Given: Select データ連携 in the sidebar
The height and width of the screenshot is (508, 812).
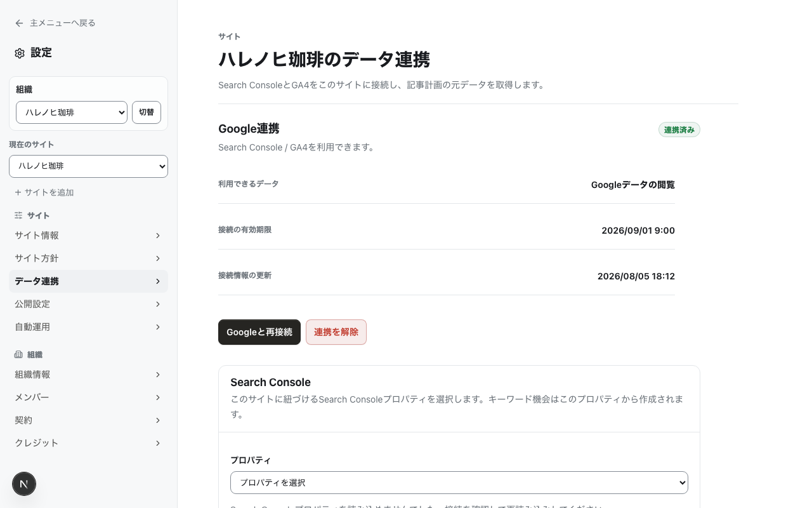Looking at the screenshot, I should [x=88, y=281].
